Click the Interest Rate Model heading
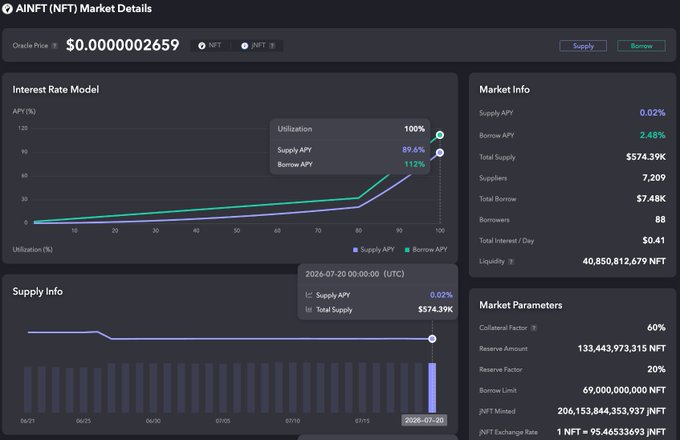This screenshot has height=440, width=680. click(56, 89)
